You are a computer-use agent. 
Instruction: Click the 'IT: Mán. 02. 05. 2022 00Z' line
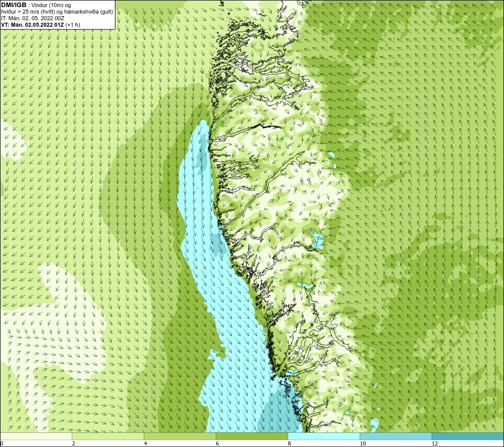(x=32, y=18)
